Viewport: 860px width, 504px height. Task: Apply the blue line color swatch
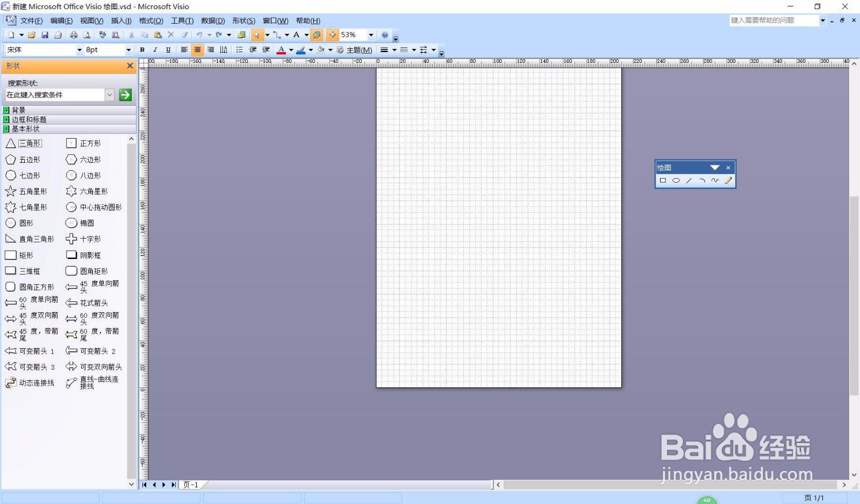(x=301, y=50)
